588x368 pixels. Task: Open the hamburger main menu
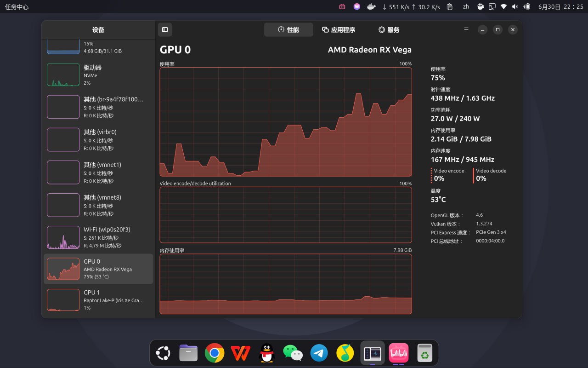pos(466,29)
